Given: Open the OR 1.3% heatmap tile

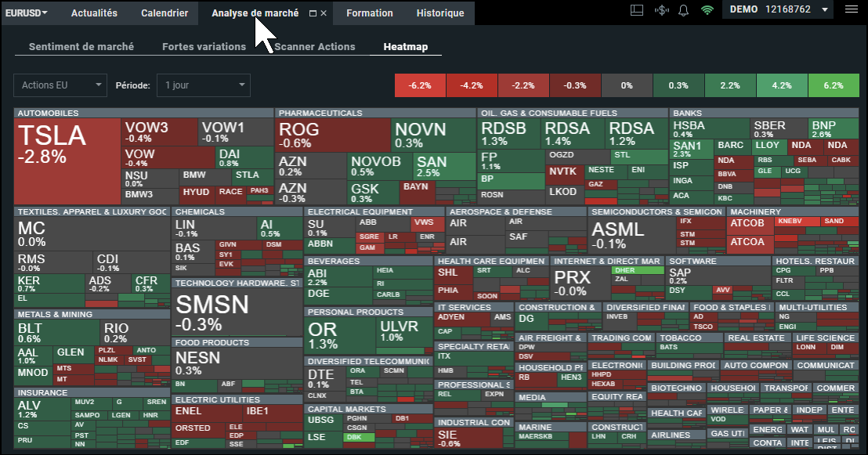Looking at the screenshot, I should coord(339,335).
